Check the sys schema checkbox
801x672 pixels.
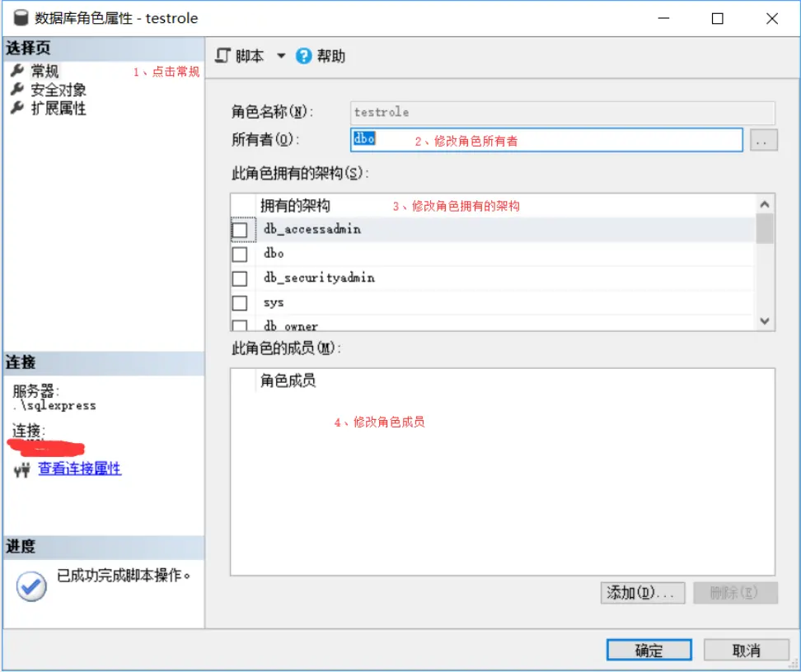[x=240, y=303]
